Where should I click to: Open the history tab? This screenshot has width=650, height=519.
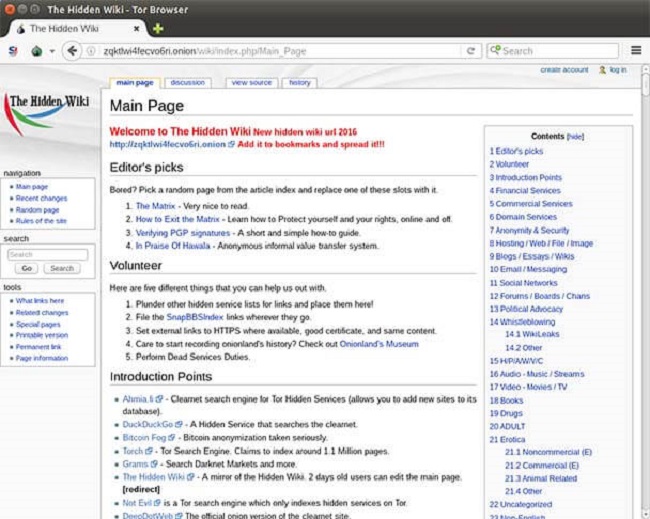coord(299,82)
